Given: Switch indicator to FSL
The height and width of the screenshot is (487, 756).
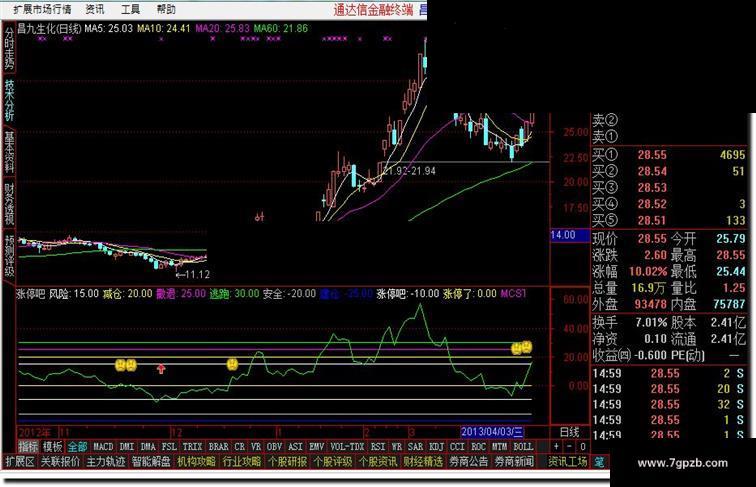Looking at the screenshot, I should [169, 446].
